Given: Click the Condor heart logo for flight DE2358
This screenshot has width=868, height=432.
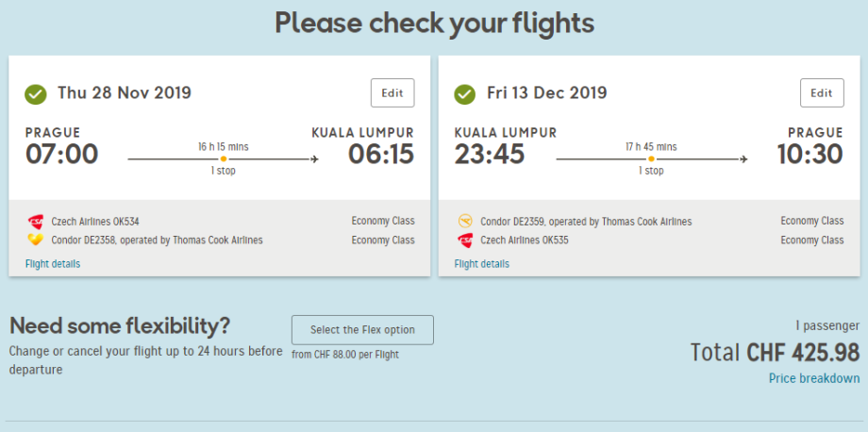Looking at the screenshot, I should point(36,241).
